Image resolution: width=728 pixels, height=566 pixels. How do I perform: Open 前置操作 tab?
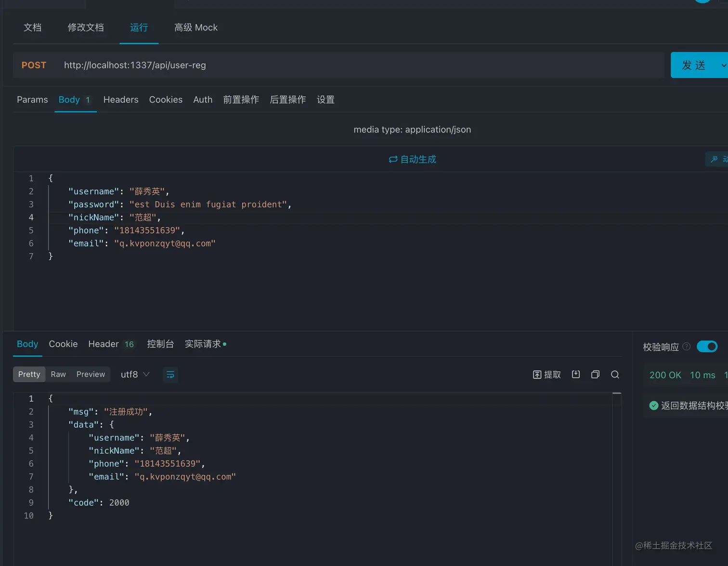(x=241, y=100)
